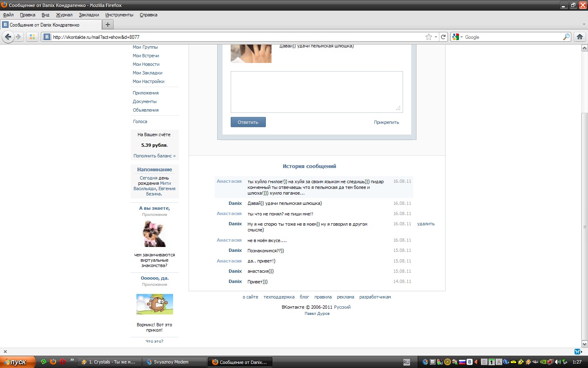Click the Павел Дуров footer link
Screen dimensions: 588x368
tap(317, 314)
